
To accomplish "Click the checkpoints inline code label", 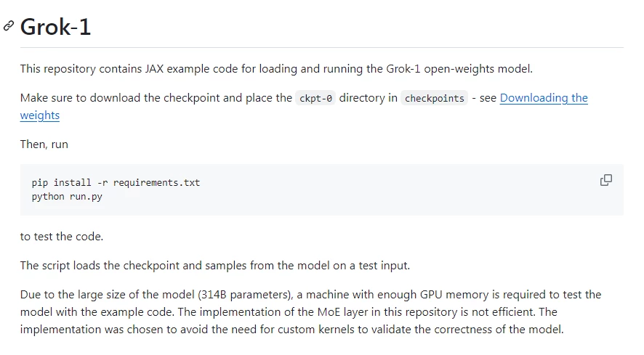I will pyautogui.click(x=434, y=98).
